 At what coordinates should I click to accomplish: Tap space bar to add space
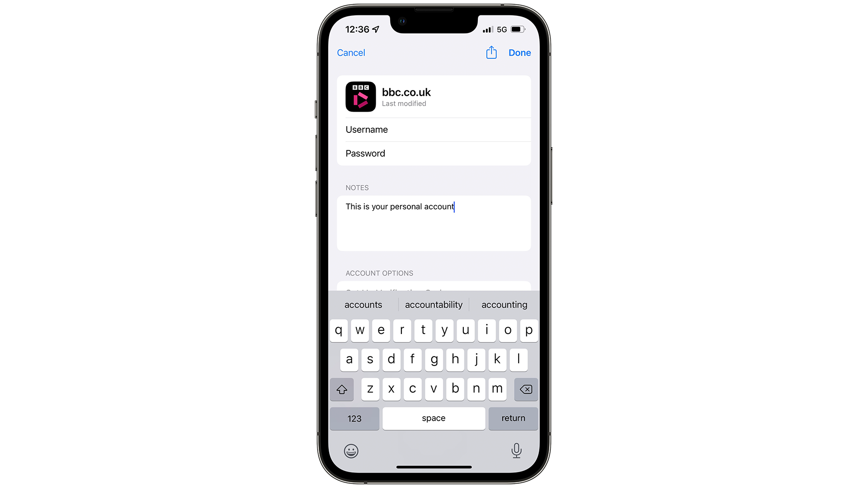pos(434,418)
